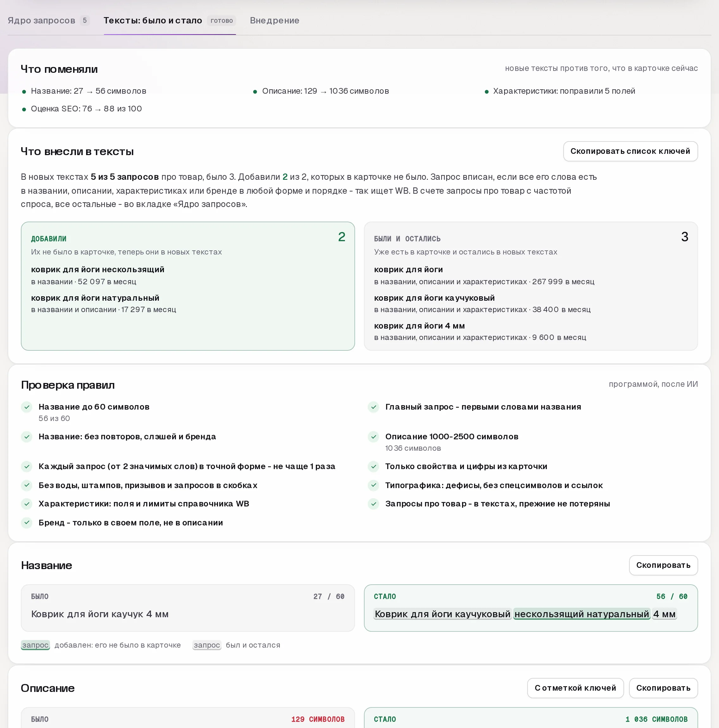
Task: Select query коврик для йоги каучуковый
Action: coord(434,298)
